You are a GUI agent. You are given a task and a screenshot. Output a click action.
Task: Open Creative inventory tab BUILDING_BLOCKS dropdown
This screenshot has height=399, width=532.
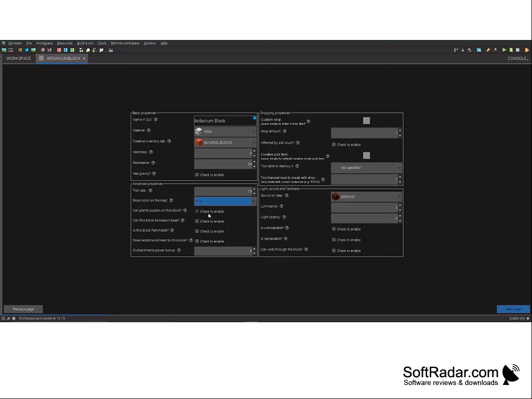(x=225, y=143)
